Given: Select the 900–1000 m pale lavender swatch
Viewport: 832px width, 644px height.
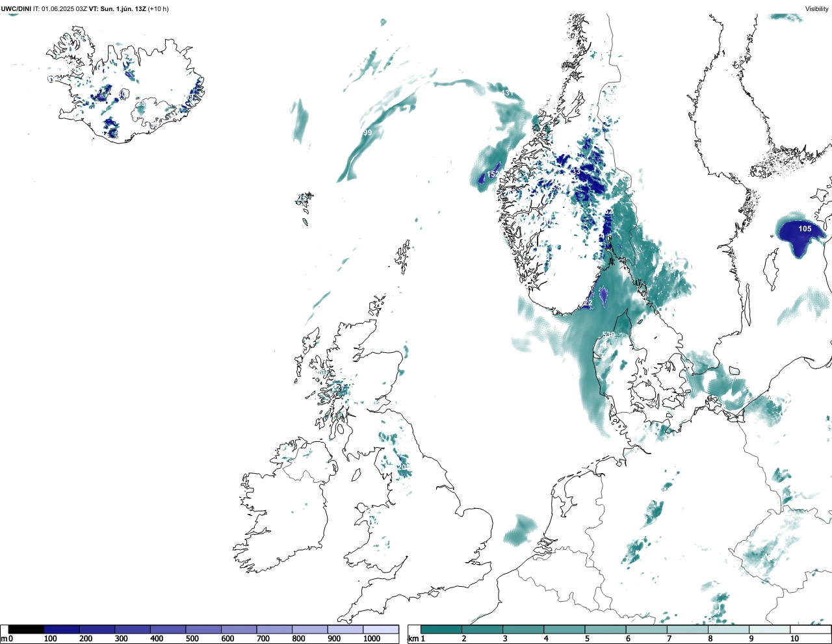Looking at the screenshot, I should tap(345, 629).
